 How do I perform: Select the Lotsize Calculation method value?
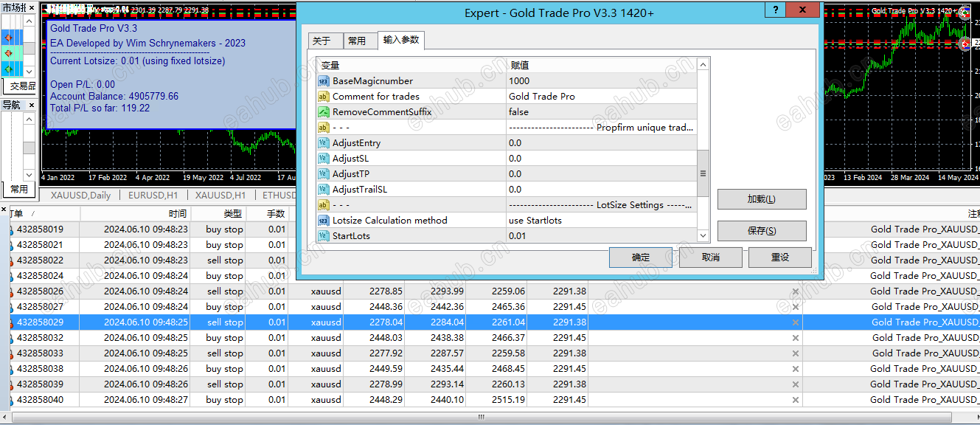[x=602, y=221]
